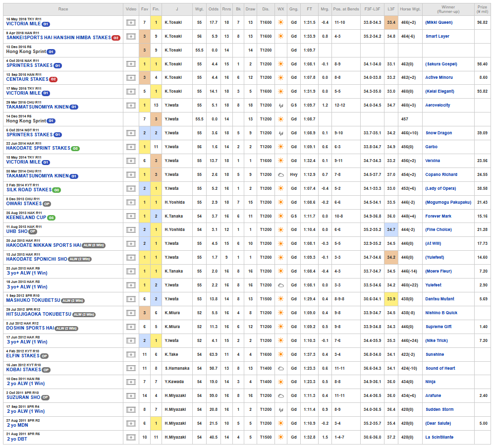
Task: Open the Sankeisports Hai Hanshin Himba Stakes race
Action: 58,38
